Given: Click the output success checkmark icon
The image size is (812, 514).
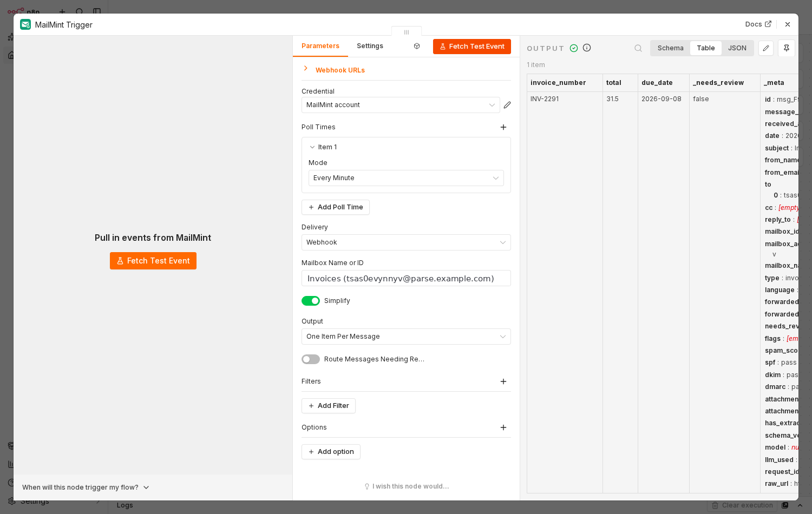Looking at the screenshot, I should coord(574,48).
